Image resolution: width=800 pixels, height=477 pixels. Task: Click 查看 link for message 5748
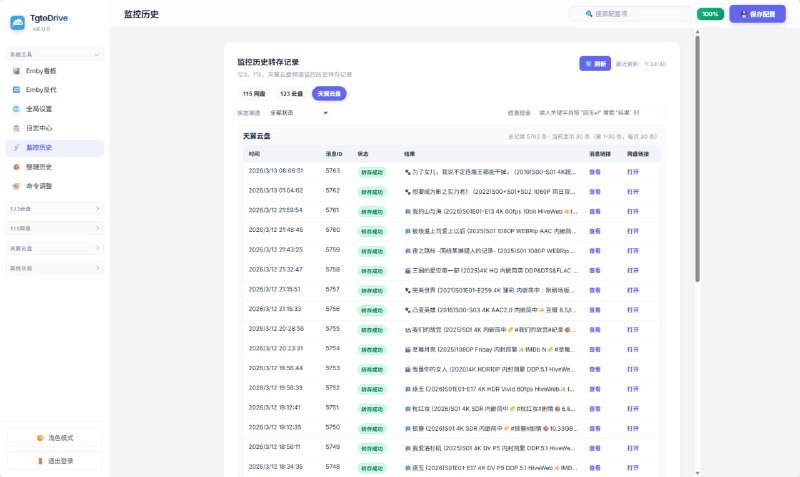click(595, 468)
